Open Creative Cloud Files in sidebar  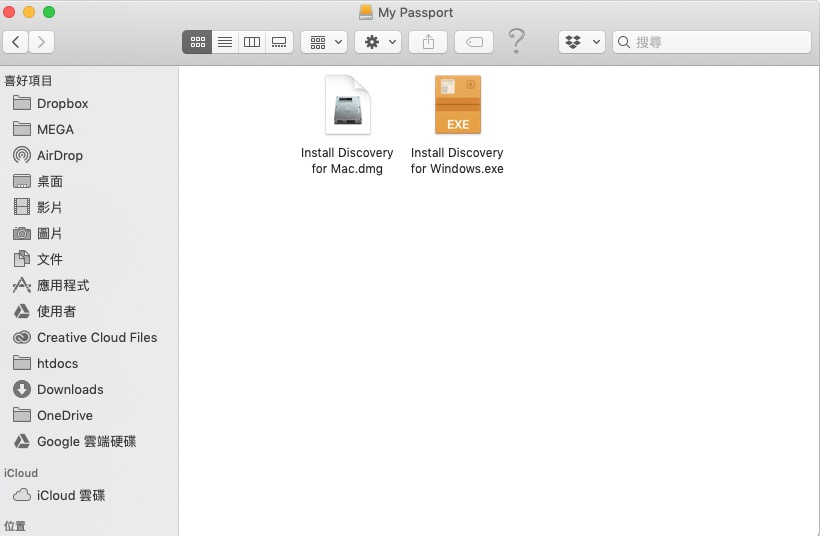click(x=89, y=337)
